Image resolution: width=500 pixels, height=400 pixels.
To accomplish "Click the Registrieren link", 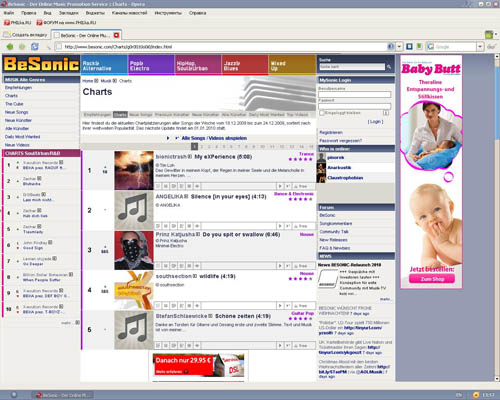I will tap(331, 132).
